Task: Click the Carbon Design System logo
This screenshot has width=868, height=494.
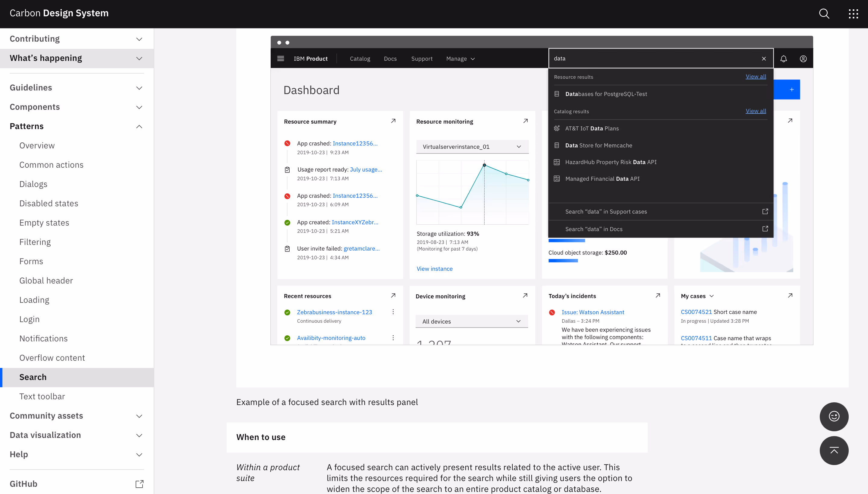Action: (x=59, y=13)
